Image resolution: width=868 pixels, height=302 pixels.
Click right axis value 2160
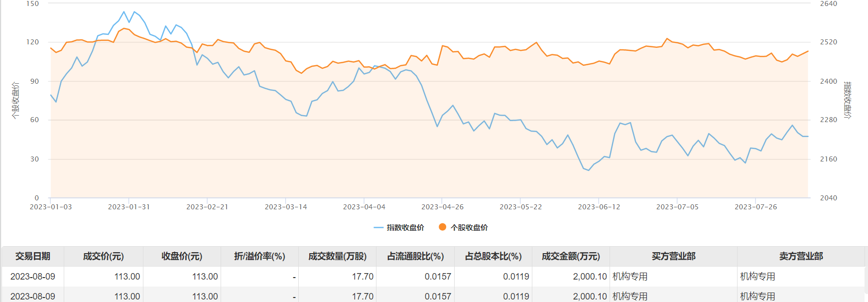click(829, 159)
